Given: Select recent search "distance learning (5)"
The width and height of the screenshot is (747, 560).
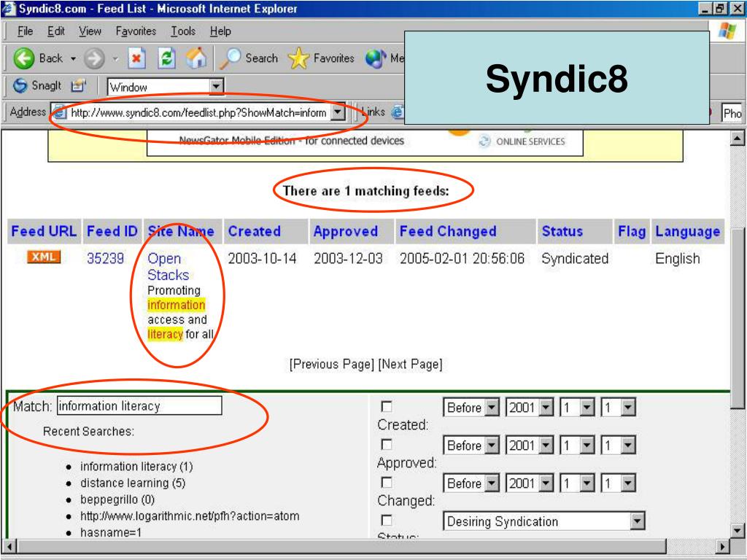Looking at the screenshot, I should pos(133,483).
